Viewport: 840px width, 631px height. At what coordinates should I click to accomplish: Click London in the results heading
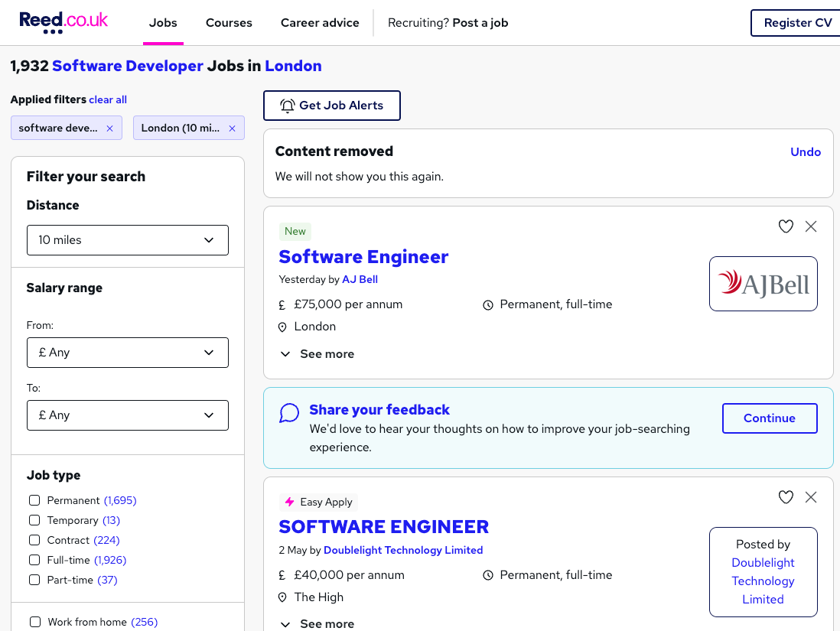(x=293, y=66)
